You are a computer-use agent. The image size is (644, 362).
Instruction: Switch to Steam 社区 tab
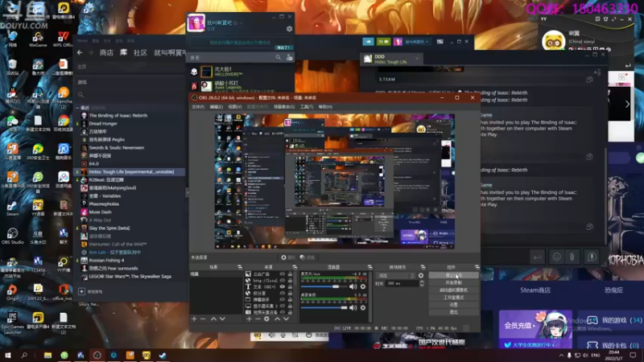140,52
